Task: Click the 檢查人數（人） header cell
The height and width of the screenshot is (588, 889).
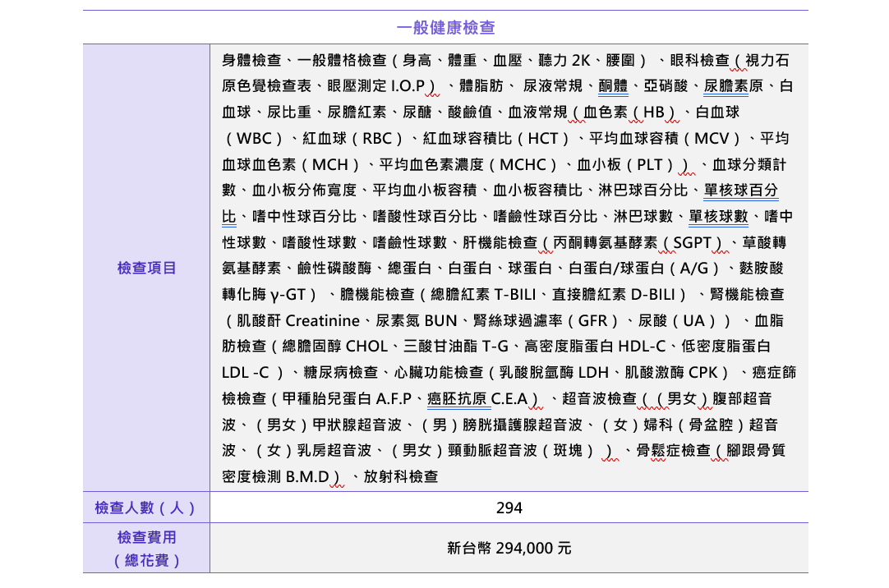Action: pyautogui.click(x=146, y=508)
